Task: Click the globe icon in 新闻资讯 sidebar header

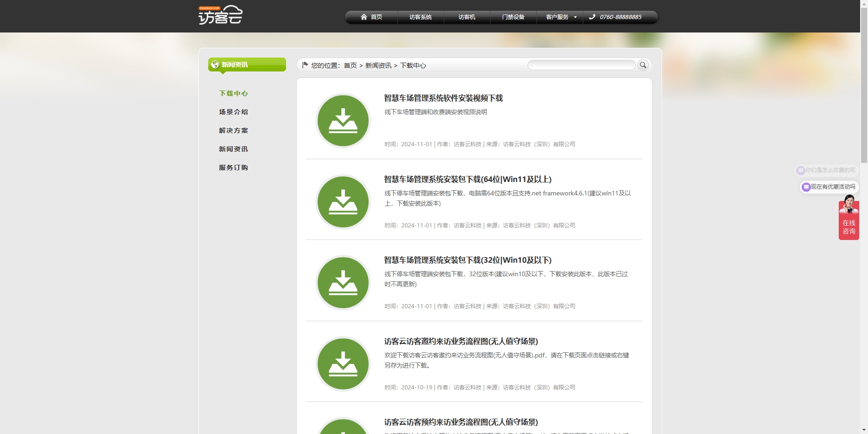Action: tap(215, 65)
